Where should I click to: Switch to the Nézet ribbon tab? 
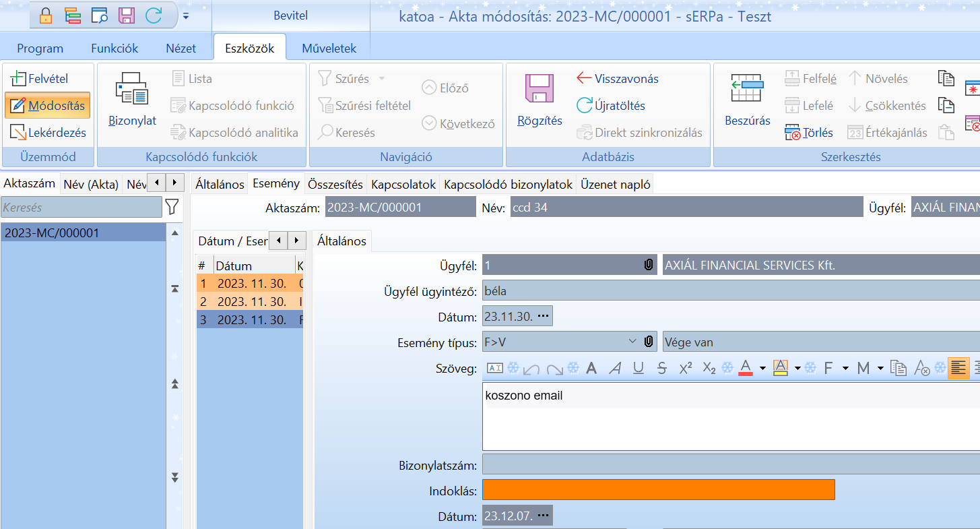point(181,49)
